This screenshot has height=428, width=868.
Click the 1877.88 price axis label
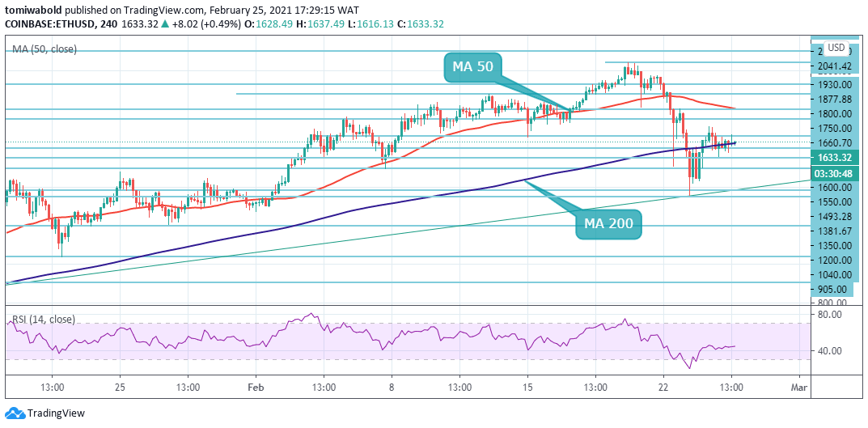[835, 99]
